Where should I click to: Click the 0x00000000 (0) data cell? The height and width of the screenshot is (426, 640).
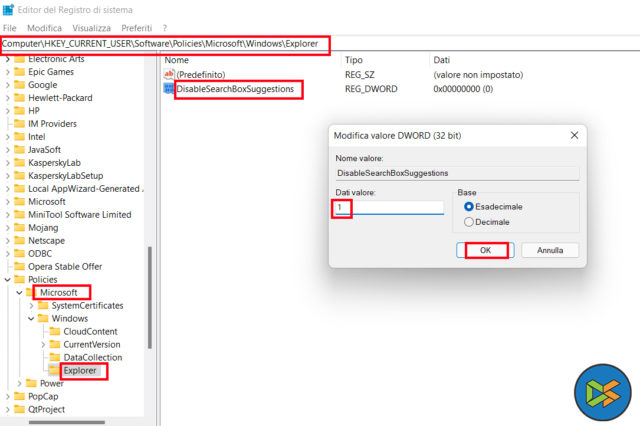point(463,89)
